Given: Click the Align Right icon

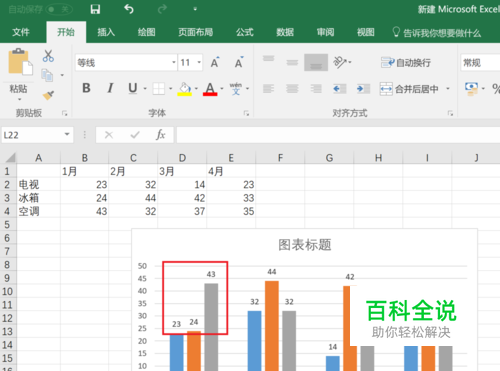Looking at the screenshot, I should coord(316,89).
